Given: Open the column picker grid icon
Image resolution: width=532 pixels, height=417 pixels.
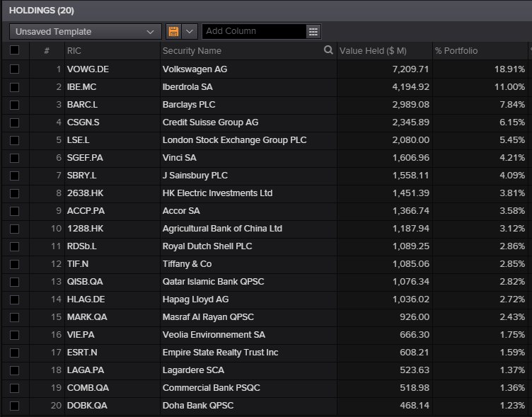Looking at the screenshot, I should tap(313, 32).
